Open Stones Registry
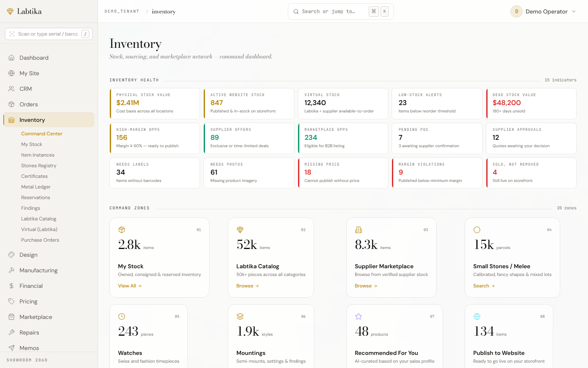588x368 pixels. [39, 166]
